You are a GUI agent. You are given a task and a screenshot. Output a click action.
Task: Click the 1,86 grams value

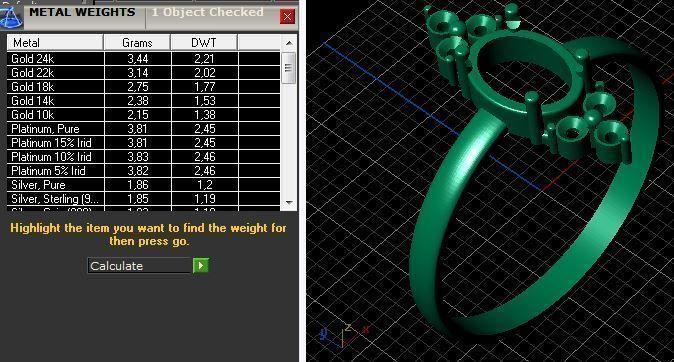click(138, 185)
